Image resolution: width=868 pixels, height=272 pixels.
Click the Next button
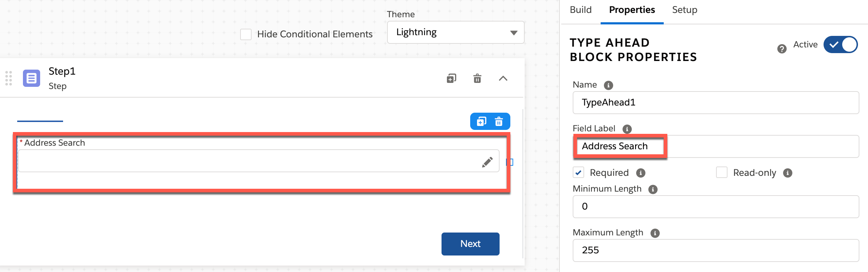(x=471, y=244)
